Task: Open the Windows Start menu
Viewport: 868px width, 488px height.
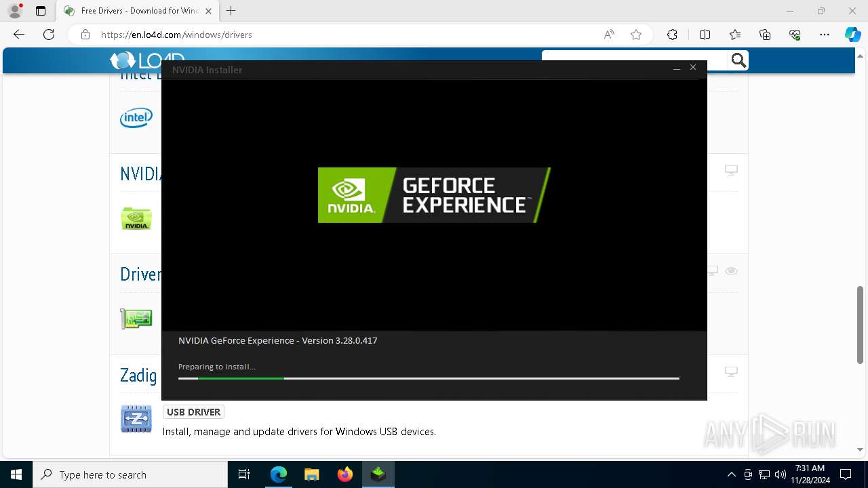Action: click(16, 474)
